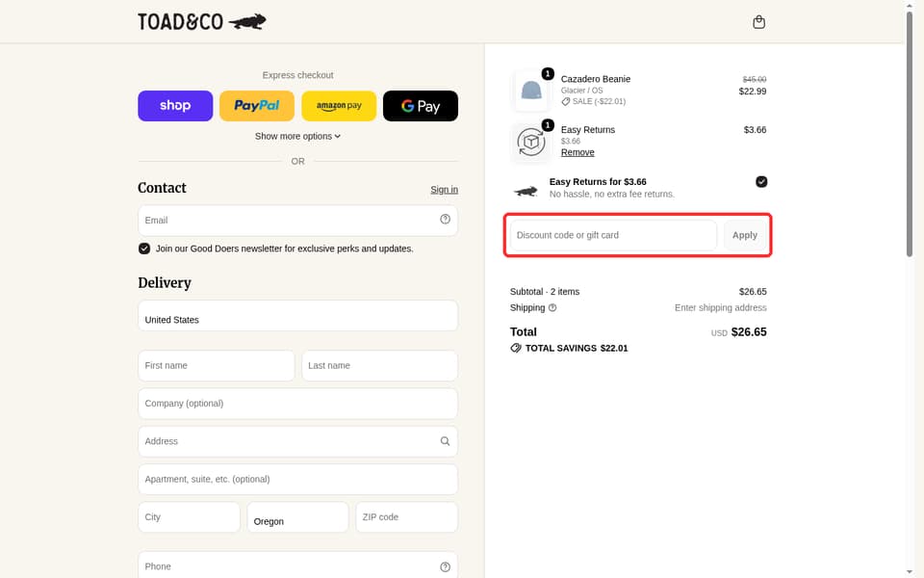This screenshot has width=924, height=578.
Task: Pay with Shop Pay express button
Action: click(x=175, y=106)
